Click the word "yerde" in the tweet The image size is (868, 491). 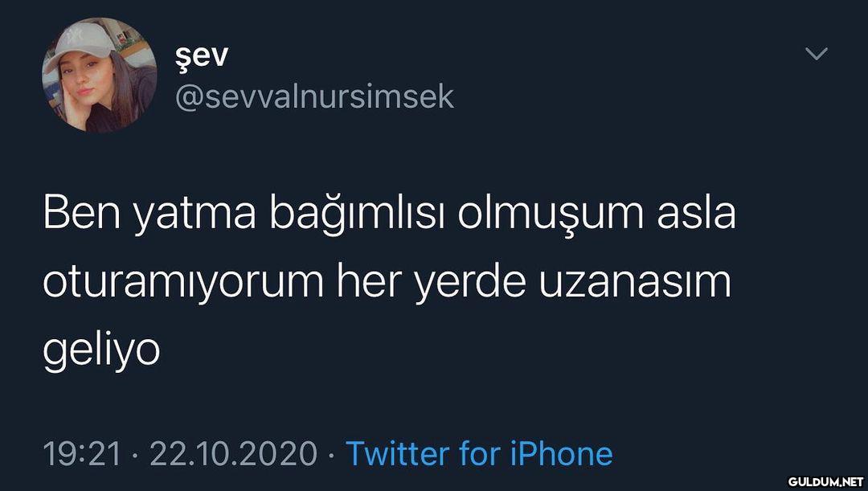[x=469, y=284]
